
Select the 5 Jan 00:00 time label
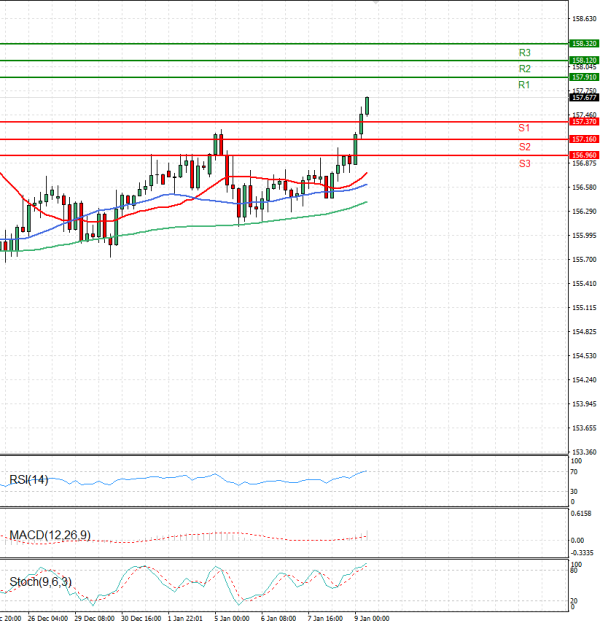point(231,619)
